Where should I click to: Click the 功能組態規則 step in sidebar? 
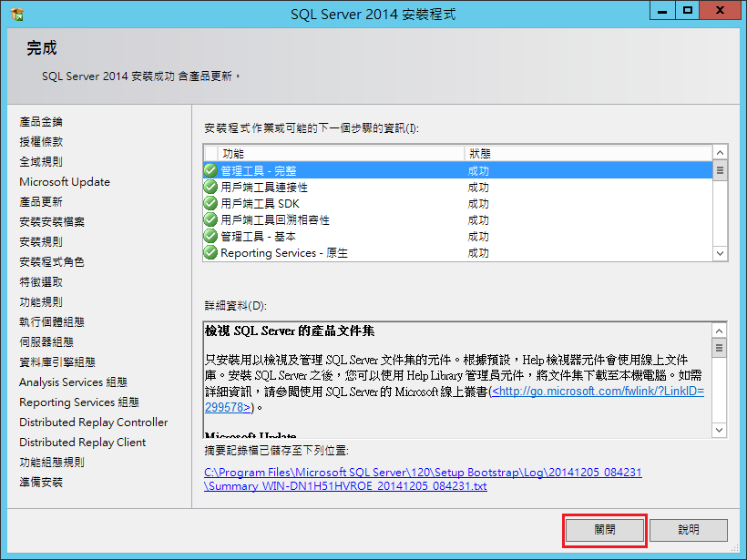point(52,463)
